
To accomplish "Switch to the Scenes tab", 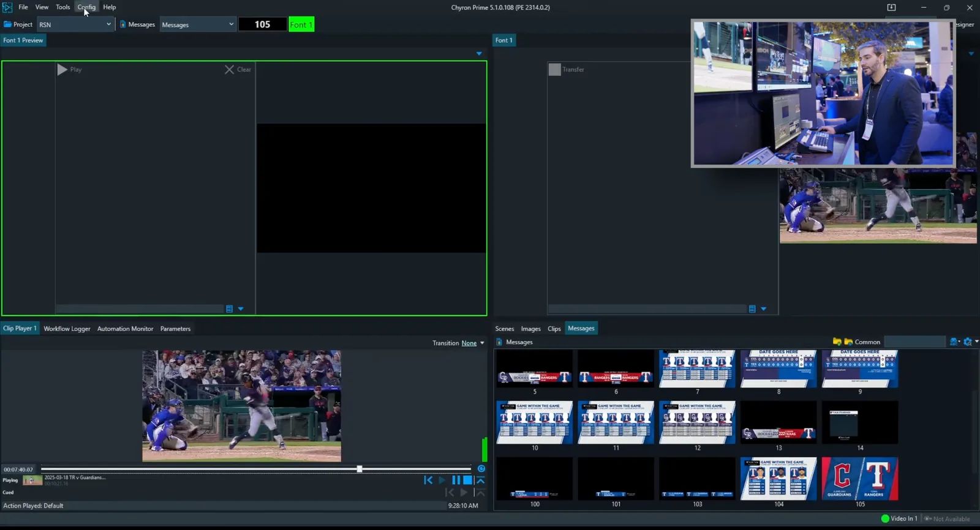I will [505, 329].
